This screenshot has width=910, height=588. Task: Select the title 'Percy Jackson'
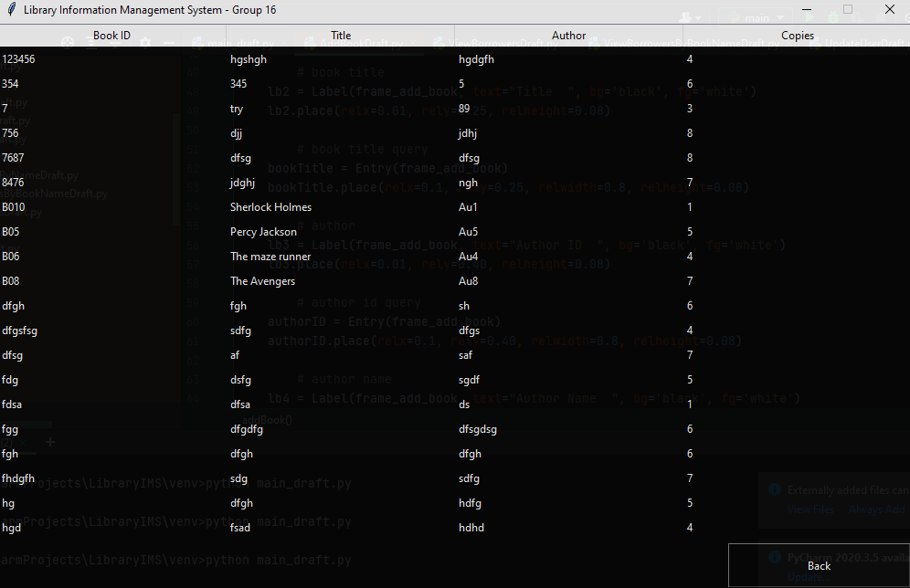[x=263, y=232]
